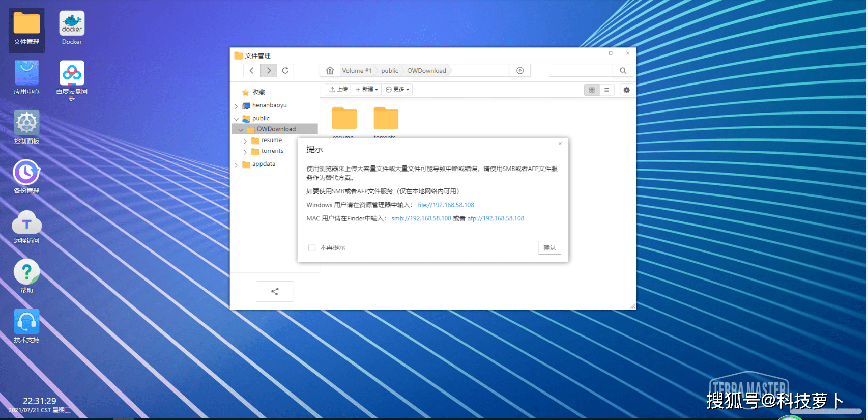
Task: Switch to grid view mode
Action: [592, 90]
